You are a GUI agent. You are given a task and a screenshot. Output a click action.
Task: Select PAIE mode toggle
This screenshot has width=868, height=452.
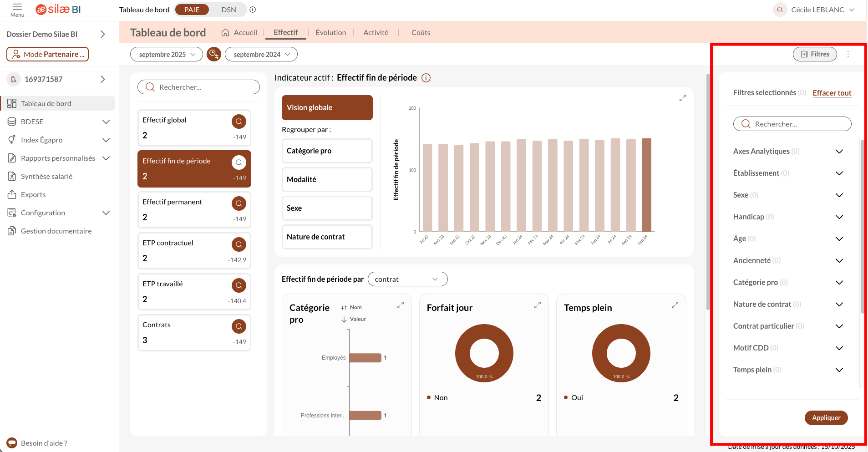tap(192, 10)
